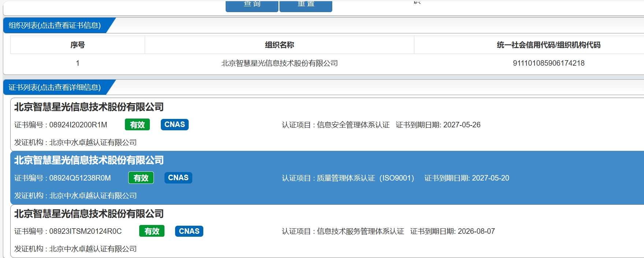
Task: Click the CNAS badge for certificate 08923ITSM20124R0C
Action: [189, 231]
